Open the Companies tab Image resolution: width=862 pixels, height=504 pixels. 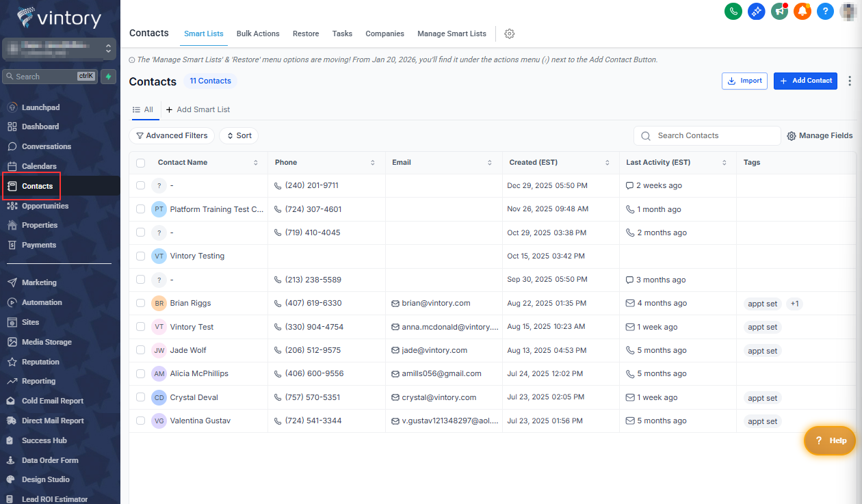click(x=384, y=34)
